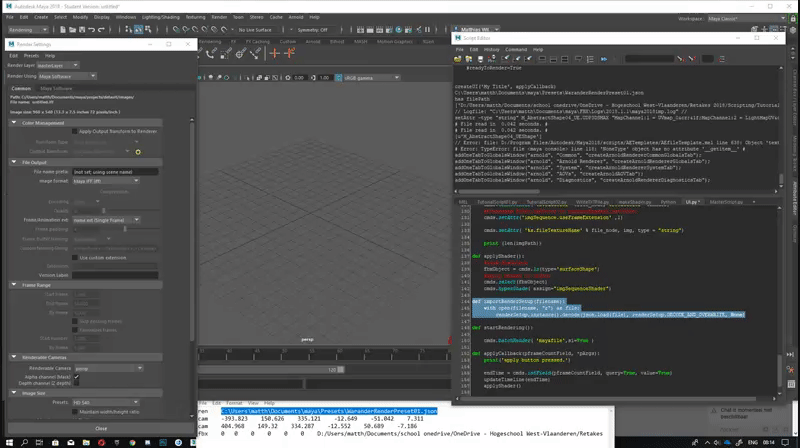Open the Presets menu in Render Settings
The width and height of the screenshot is (800, 448).
[31, 56]
